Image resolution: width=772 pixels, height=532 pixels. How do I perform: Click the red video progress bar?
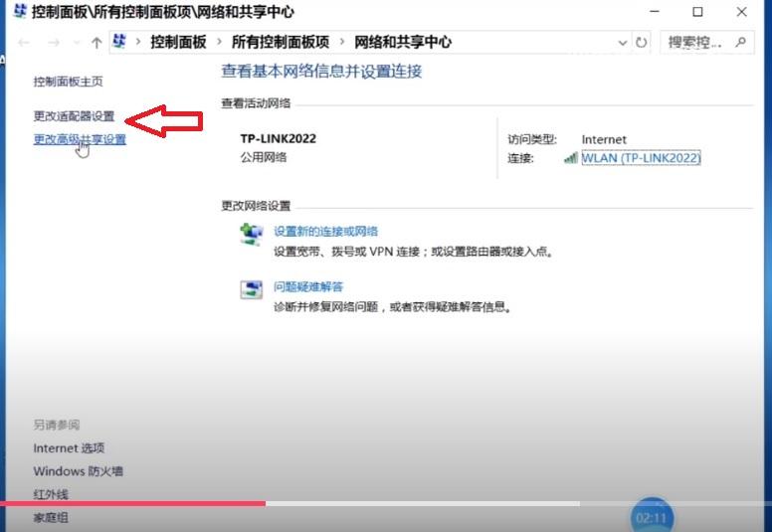(x=132, y=504)
